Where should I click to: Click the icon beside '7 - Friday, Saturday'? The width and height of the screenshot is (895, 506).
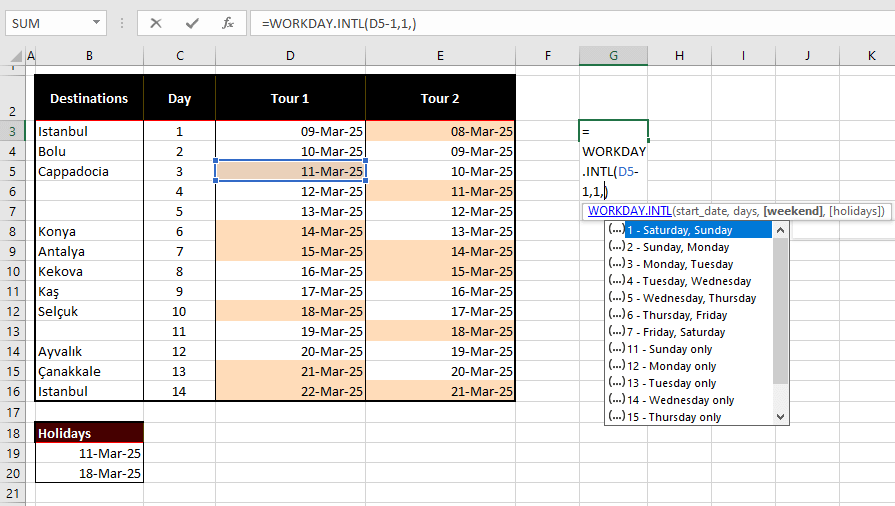(x=616, y=332)
